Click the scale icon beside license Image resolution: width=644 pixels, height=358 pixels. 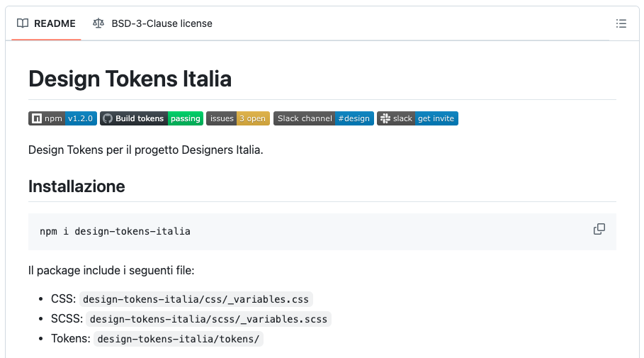pyautogui.click(x=98, y=23)
